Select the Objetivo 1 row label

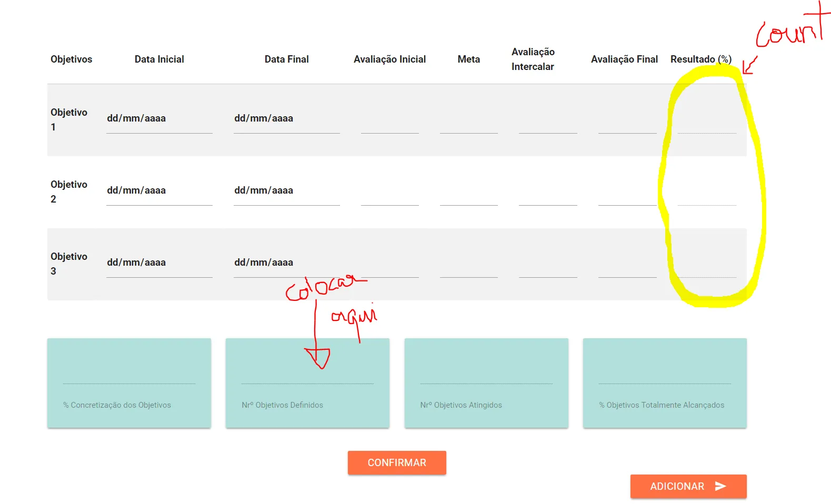(x=69, y=119)
